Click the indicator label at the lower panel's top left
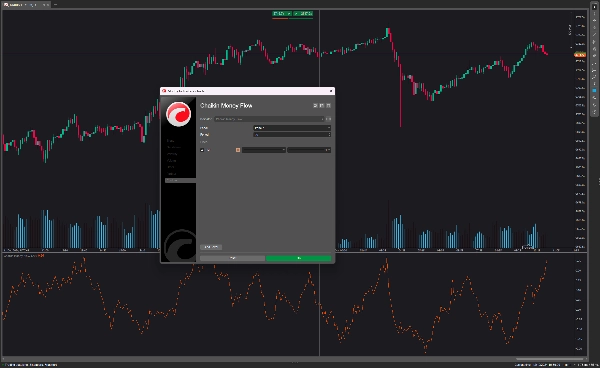 24,256
